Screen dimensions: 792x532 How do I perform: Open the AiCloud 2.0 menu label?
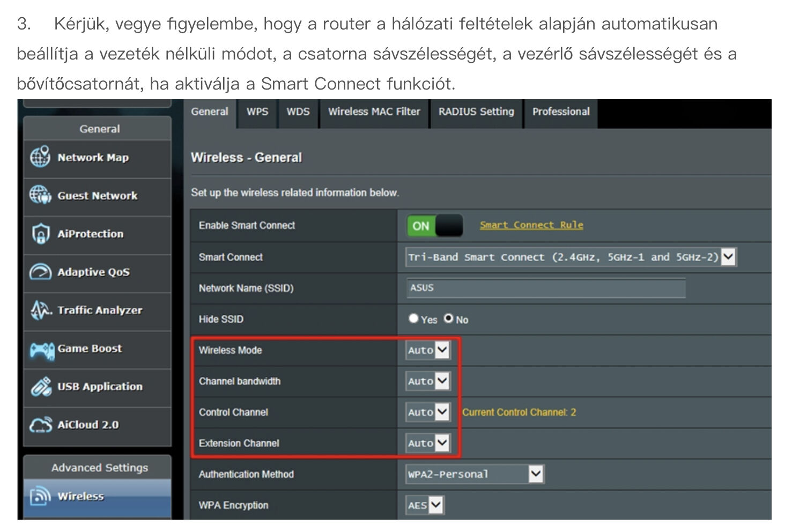point(88,425)
